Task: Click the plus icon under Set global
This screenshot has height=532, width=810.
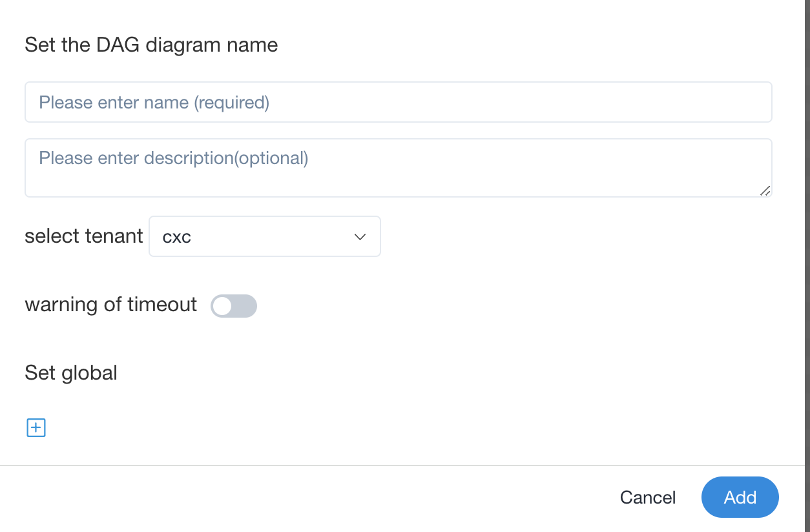Action: (x=36, y=427)
